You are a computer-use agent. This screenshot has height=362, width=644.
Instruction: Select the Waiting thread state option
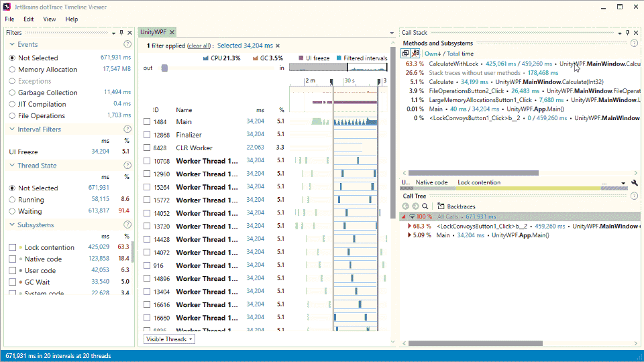pos(12,211)
